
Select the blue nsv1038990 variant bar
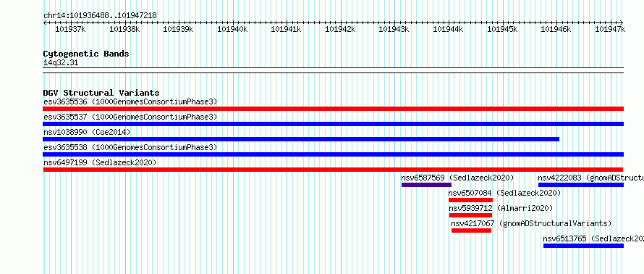pos(301,139)
